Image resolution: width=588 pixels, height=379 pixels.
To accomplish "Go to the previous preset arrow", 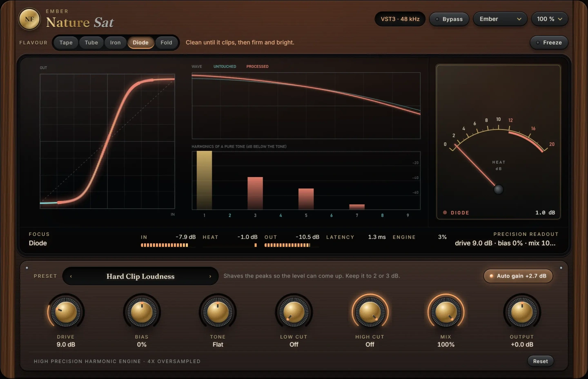I will (71, 276).
